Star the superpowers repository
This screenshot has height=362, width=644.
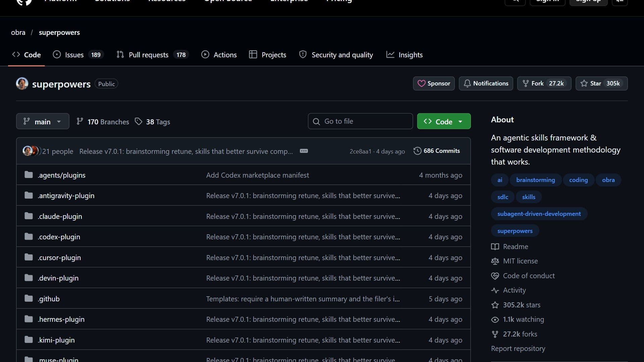[x=601, y=83]
